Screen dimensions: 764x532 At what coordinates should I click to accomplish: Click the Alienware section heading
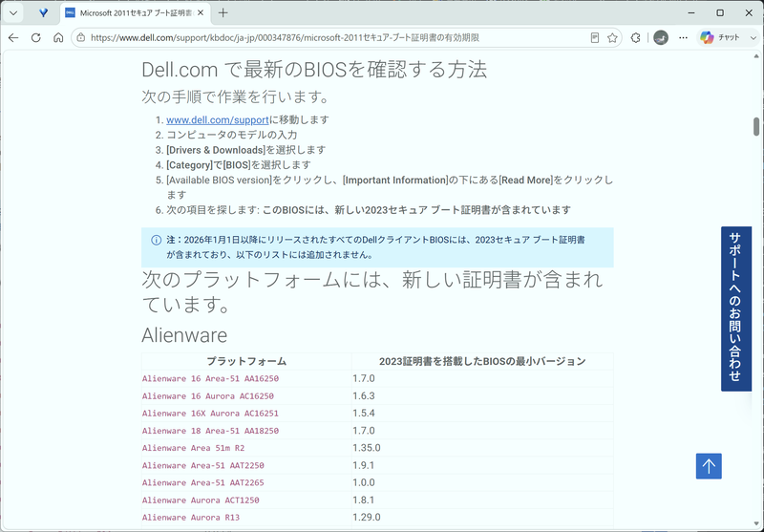184,335
